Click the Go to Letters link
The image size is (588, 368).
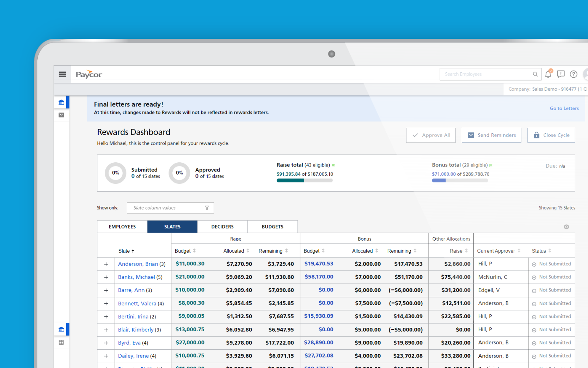564,108
